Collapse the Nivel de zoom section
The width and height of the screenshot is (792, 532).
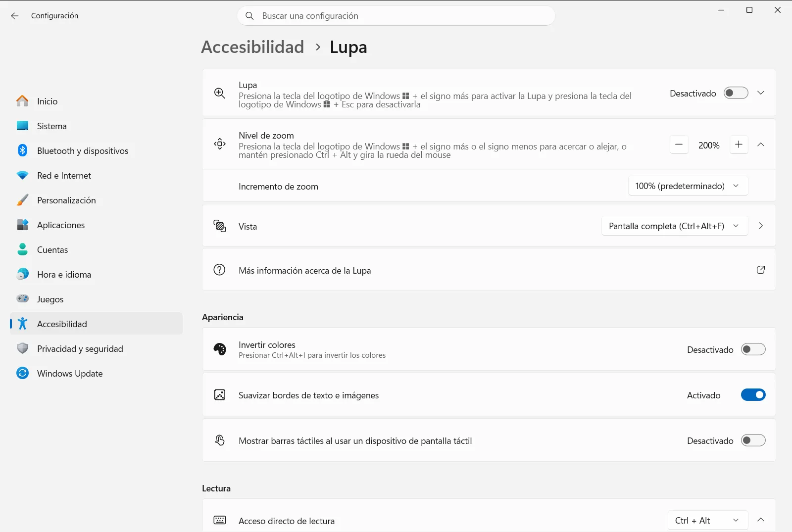761,145
